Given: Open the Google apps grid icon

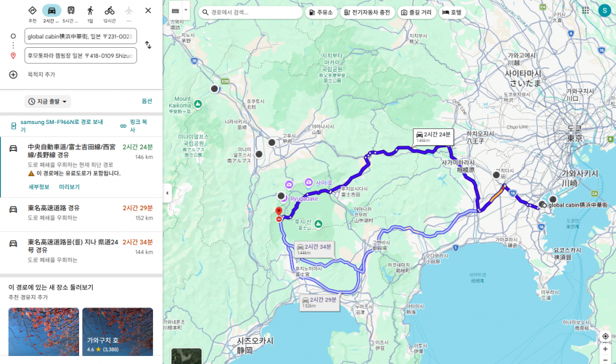Looking at the screenshot, I should point(586,11).
